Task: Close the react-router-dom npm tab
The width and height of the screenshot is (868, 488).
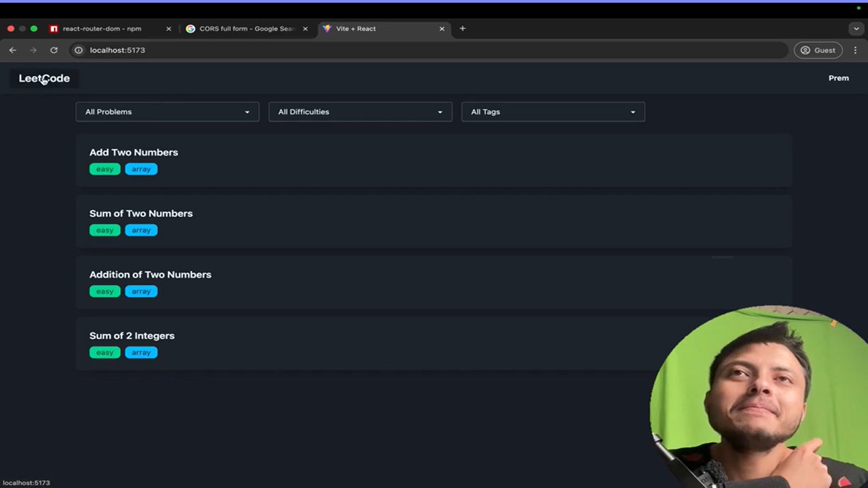Action: pos(169,29)
